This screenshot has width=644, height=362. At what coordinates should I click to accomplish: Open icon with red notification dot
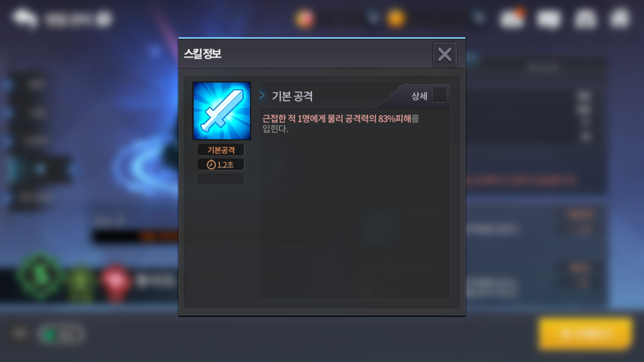(512, 18)
